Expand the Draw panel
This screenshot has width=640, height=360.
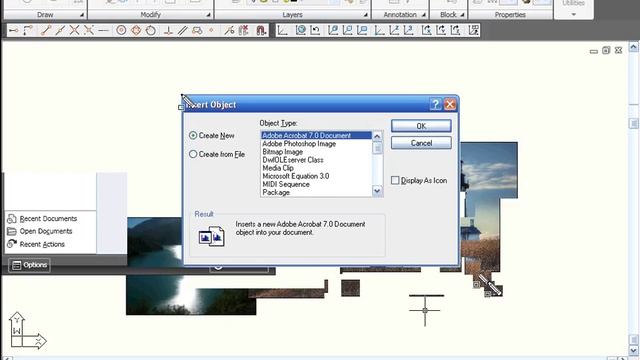coord(82,15)
